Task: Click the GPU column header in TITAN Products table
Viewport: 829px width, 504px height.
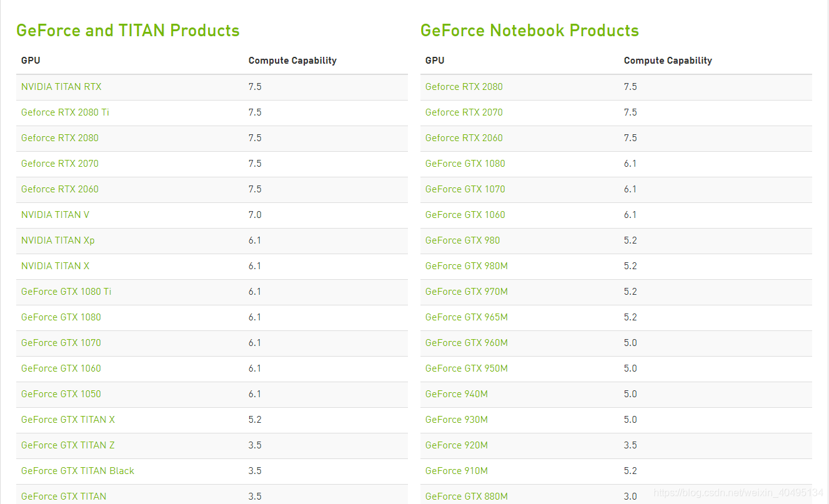Action: click(x=31, y=61)
